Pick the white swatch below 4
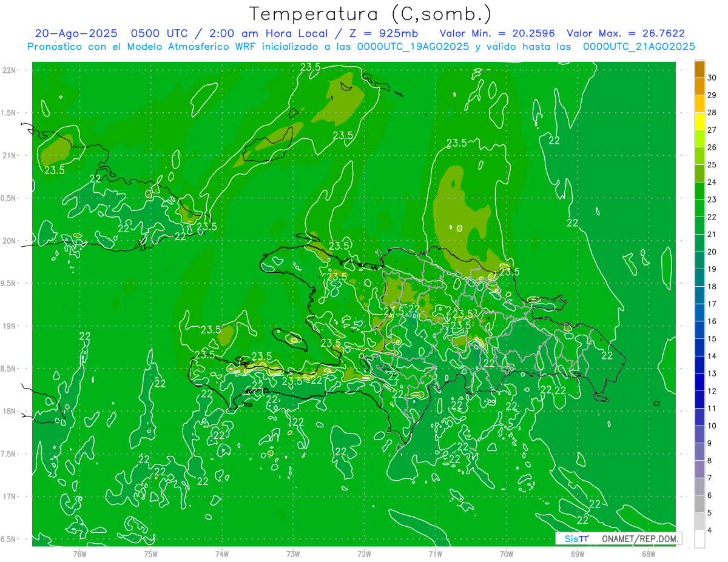Screen dimensions: 728x562 [699, 539]
